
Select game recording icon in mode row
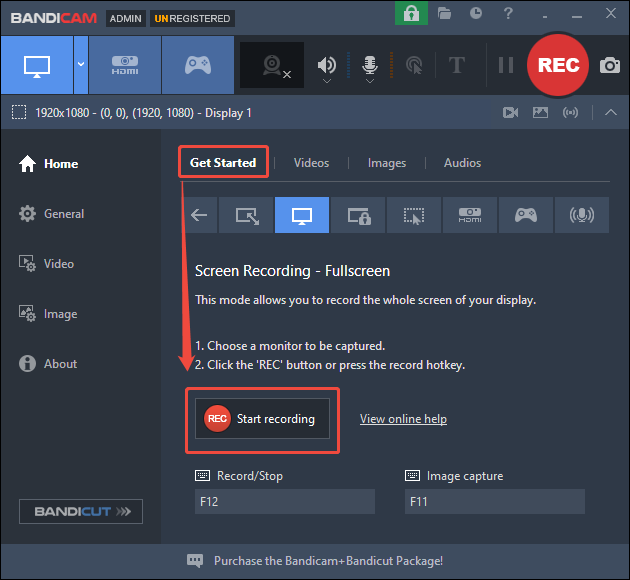pos(526,215)
